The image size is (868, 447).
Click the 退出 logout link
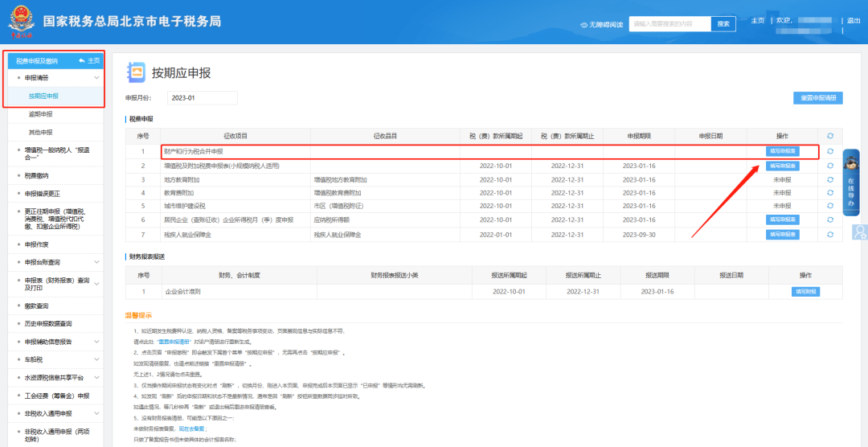853,21
